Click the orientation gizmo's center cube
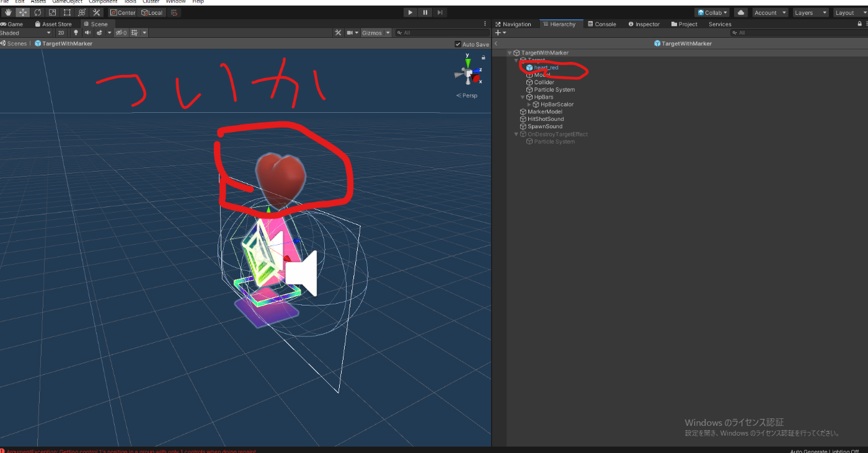 [469, 74]
